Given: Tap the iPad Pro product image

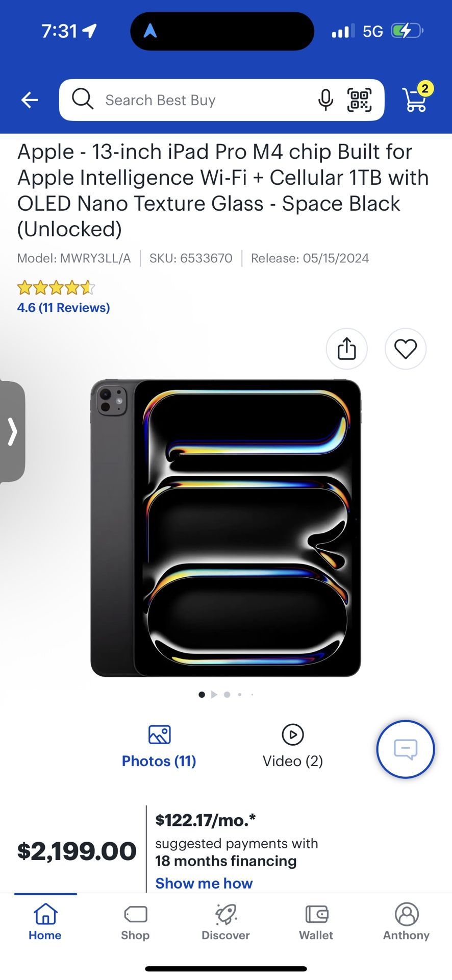Looking at the screenshot, I should point(225,528).
